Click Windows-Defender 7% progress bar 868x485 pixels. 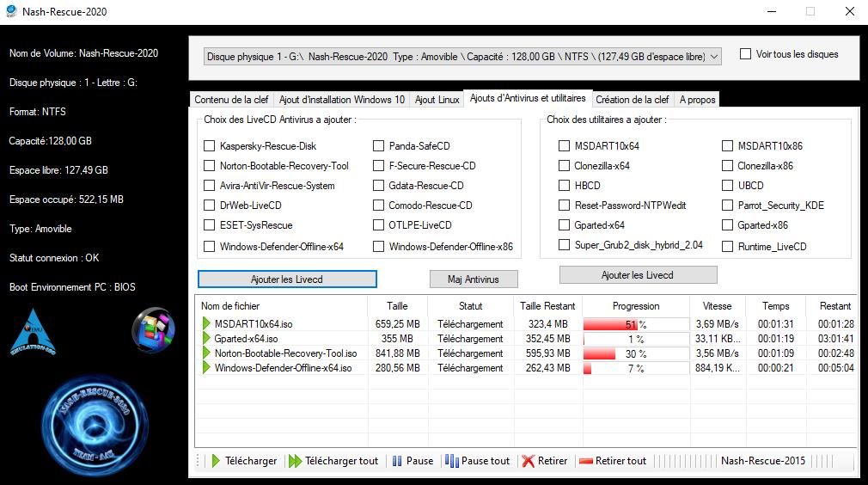tap(636, 368)
